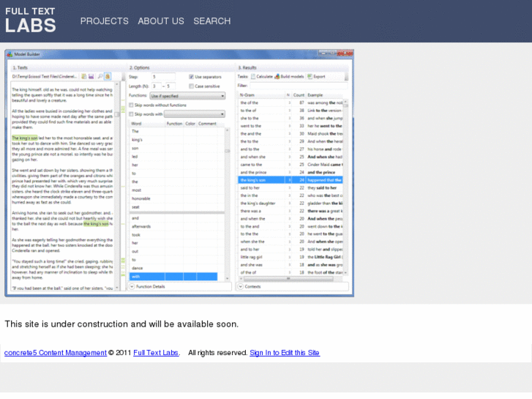Screen dimensions: 532x399
Task: Follow the concrete5 Content Management link
Action: point(56,353)
